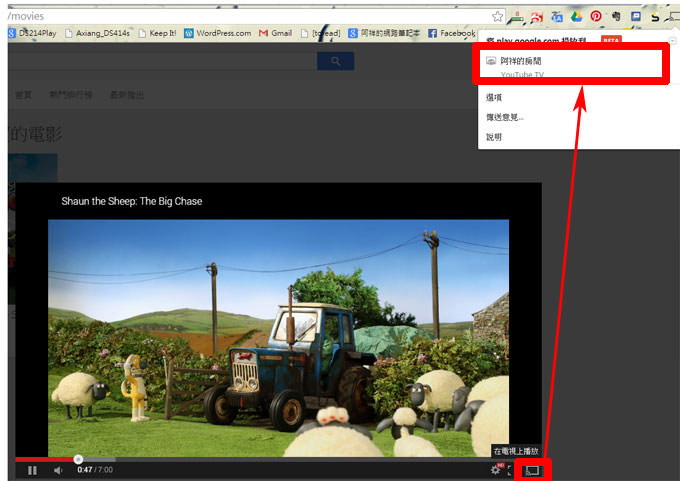
Task: Click the cast-to-TV icon in player controls
Action: click(x=532, y=471)
